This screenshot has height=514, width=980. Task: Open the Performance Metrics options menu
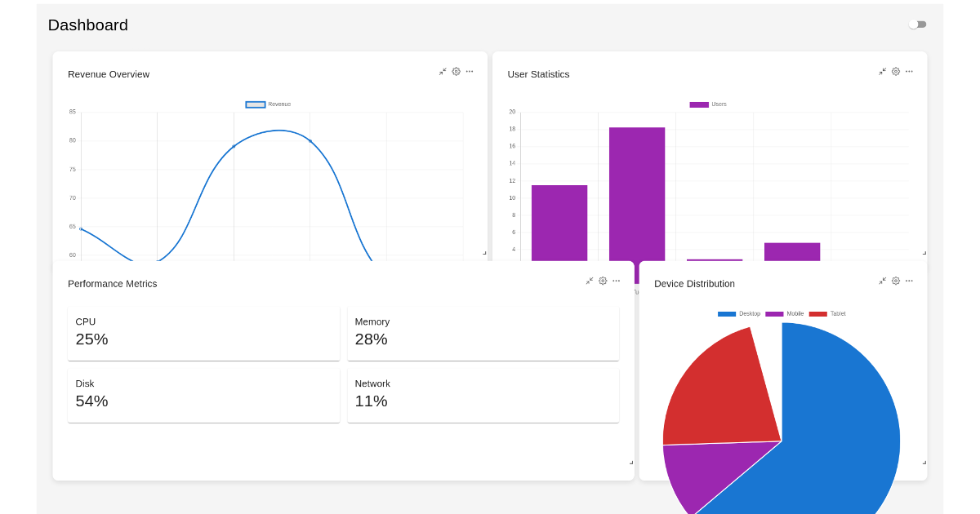pos(617,280)
